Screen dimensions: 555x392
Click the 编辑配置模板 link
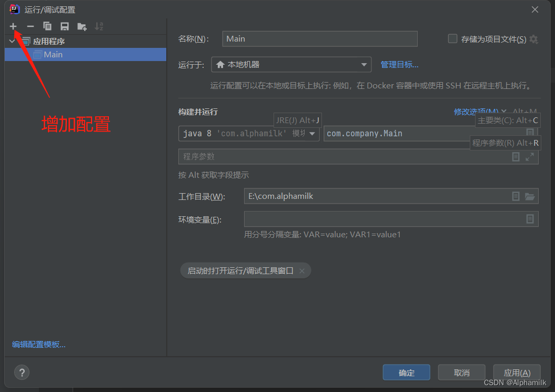pyautogui.click(x=39, y=345)
